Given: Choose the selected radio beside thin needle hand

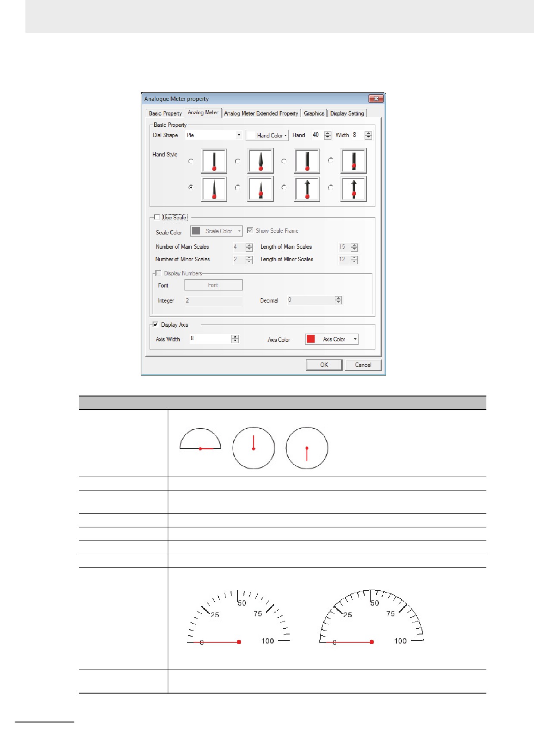Looking at the screenshot, I should tap(191, 187).
